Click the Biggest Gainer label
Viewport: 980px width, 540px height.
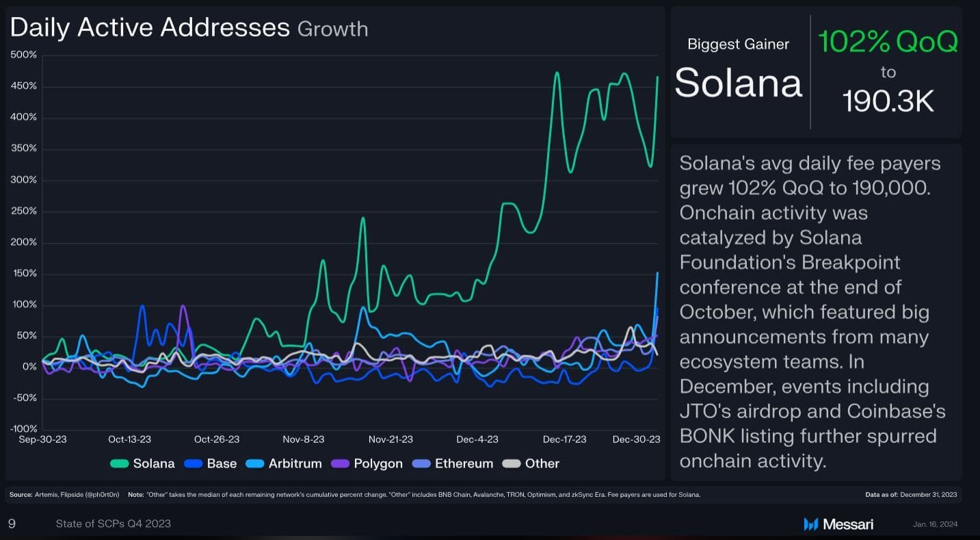point(738,44)
